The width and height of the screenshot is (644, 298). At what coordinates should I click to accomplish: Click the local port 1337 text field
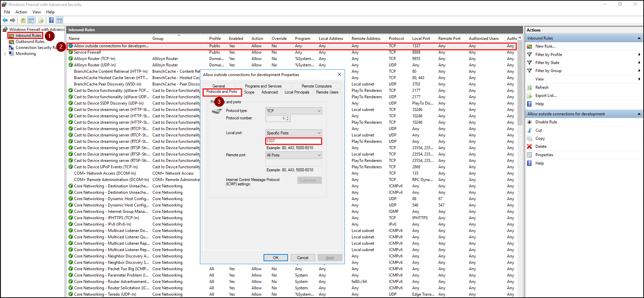point(293,141)
